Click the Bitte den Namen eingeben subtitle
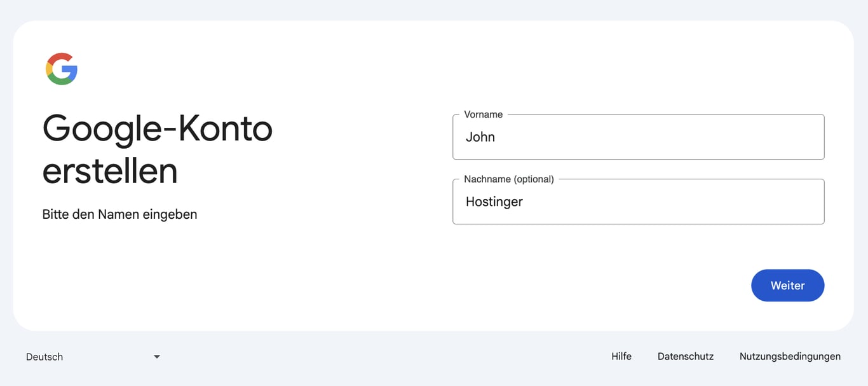 [x=119, y=214]
